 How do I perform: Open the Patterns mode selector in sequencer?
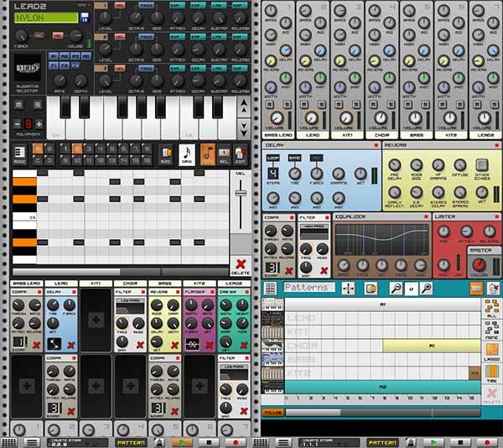pyautogui.click(x=309, y=288)
